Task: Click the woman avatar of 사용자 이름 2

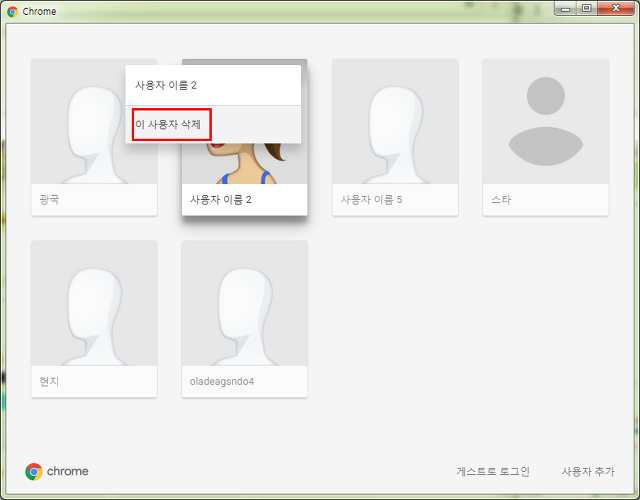Action: click(x=244, y=164)
